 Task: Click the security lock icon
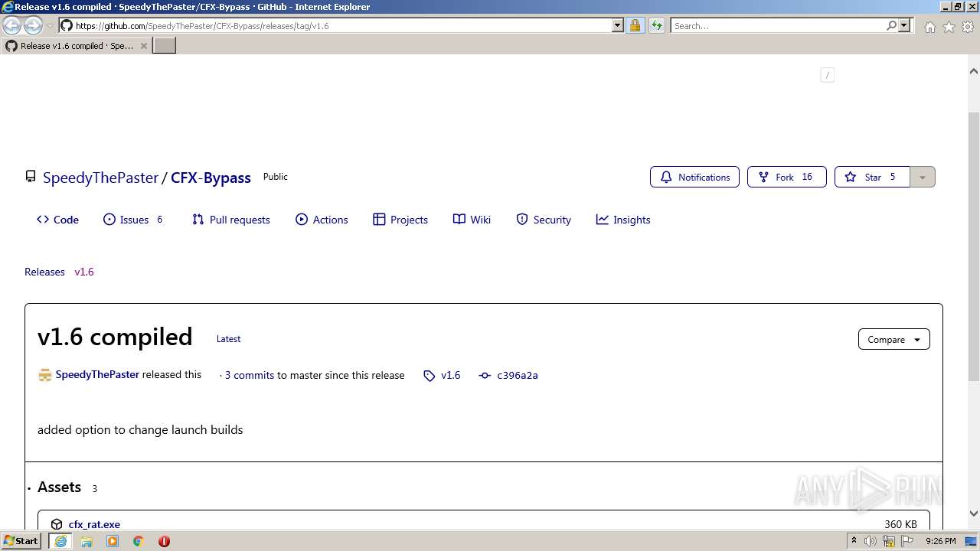click(x=635, y=25)
